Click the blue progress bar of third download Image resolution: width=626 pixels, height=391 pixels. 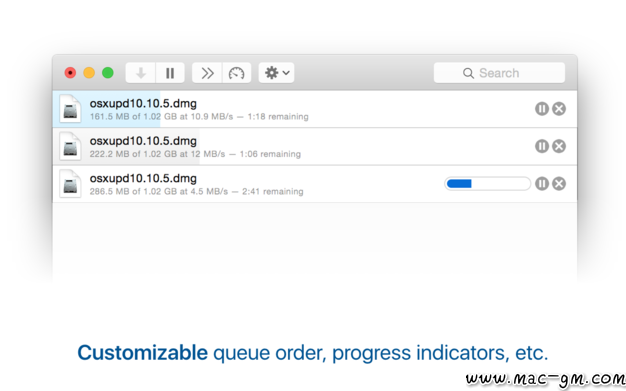click(x=487, y=184)
